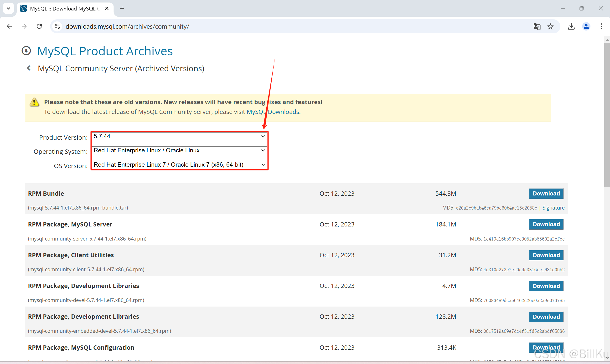Image resolution: width=610 pixels, height=364 pixels.
Task: Click the RPM Package, MySQL Server title
Action: [x=70, y=224]
